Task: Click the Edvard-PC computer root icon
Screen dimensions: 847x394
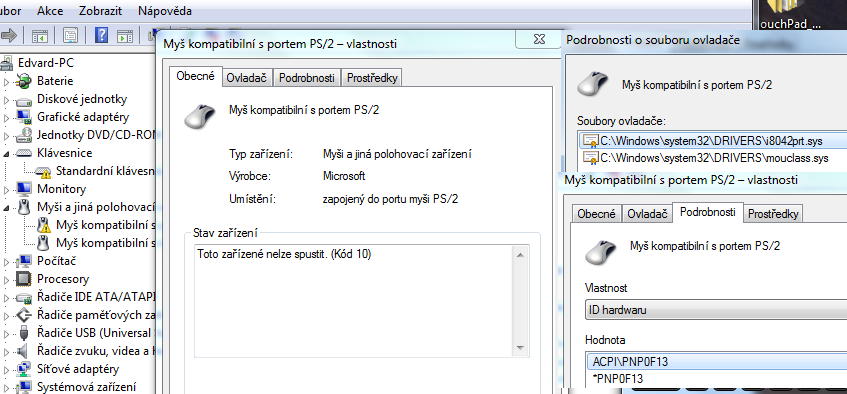Action: [x=6, y=63]
